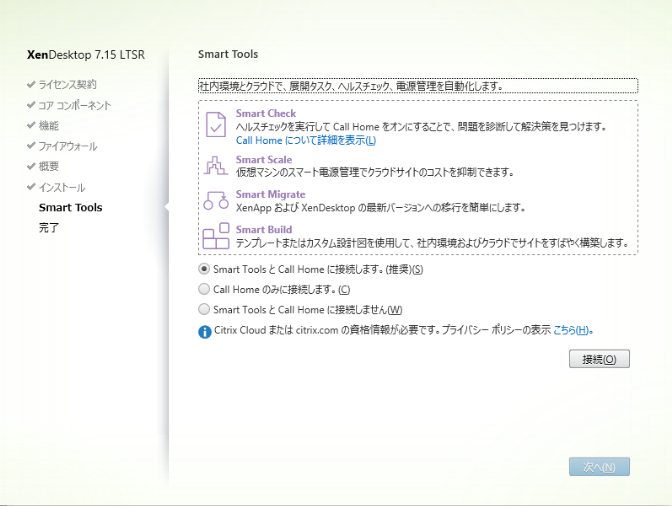Click the Smart Build heading

point(264,229)
